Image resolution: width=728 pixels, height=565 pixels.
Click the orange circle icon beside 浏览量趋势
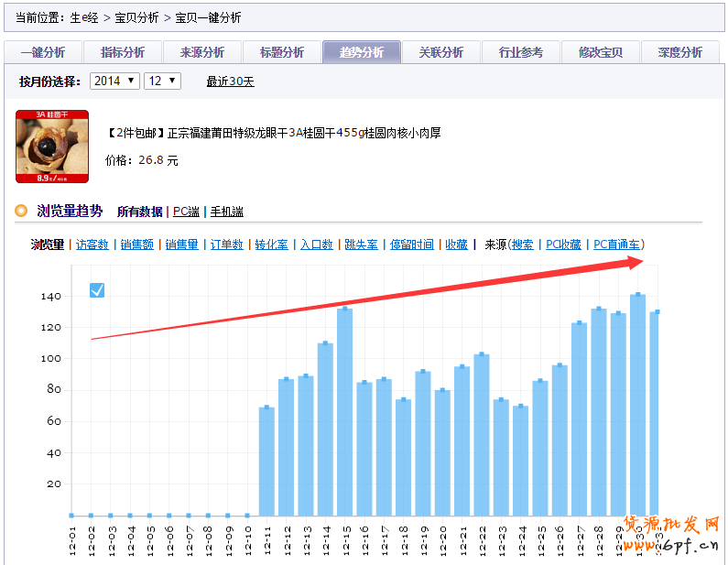point(21,212)
